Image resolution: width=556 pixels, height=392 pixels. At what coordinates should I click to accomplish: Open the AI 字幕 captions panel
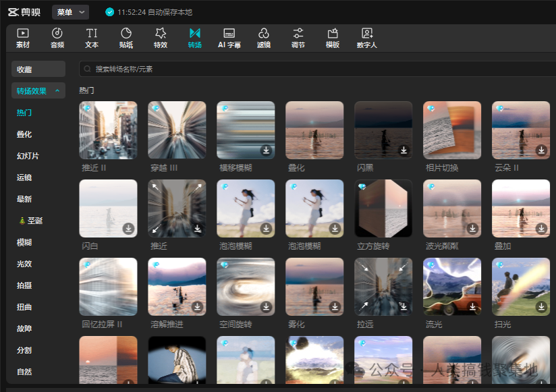[229, 38]
